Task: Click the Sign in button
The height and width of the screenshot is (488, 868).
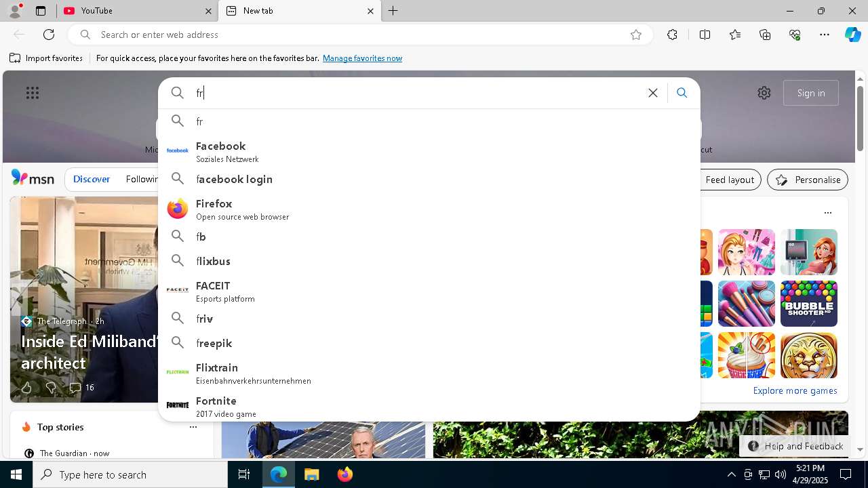Action: coord(811,93)
